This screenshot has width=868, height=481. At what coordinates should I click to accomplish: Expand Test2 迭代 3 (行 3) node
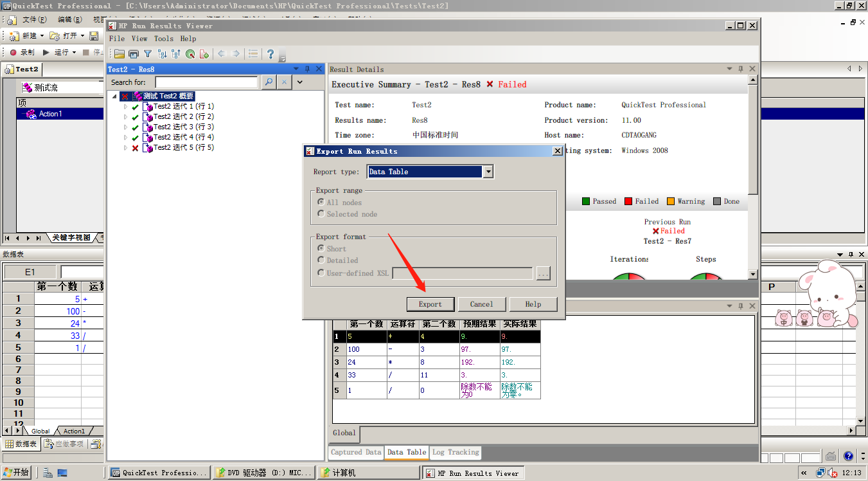click(x=126, y=127)
